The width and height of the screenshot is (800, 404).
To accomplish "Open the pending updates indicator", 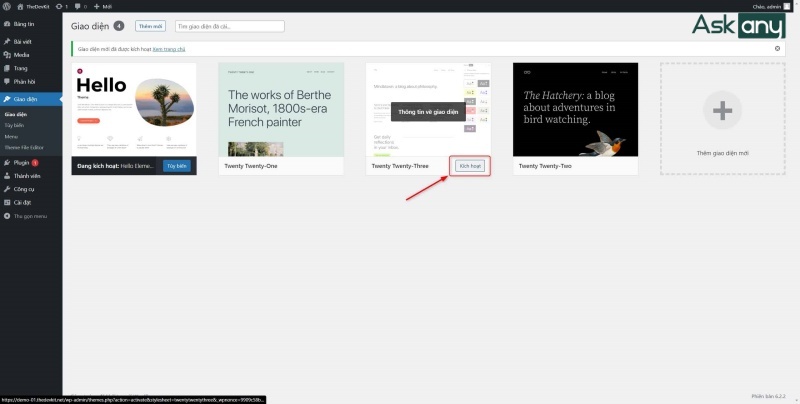I will 61,7.
